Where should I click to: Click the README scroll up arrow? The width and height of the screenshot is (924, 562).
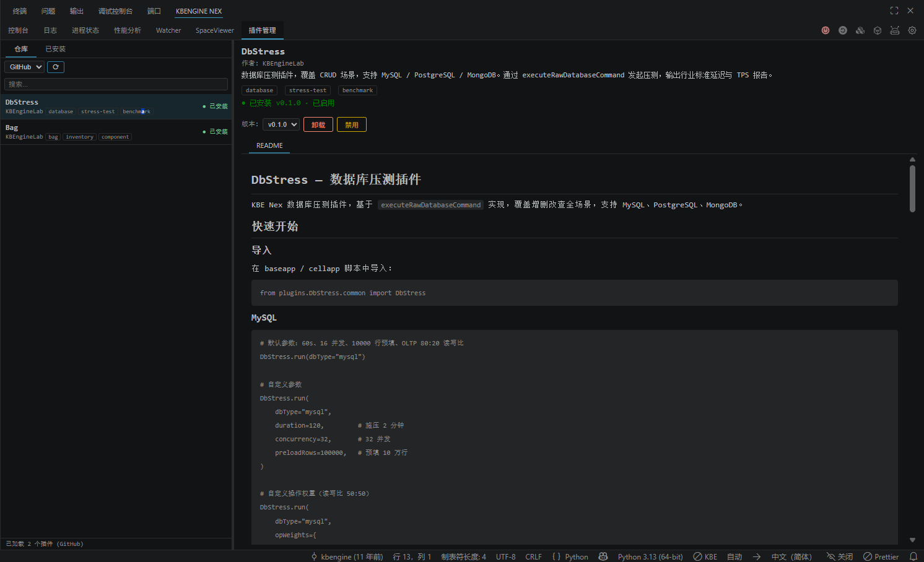[x=912, y=159]
